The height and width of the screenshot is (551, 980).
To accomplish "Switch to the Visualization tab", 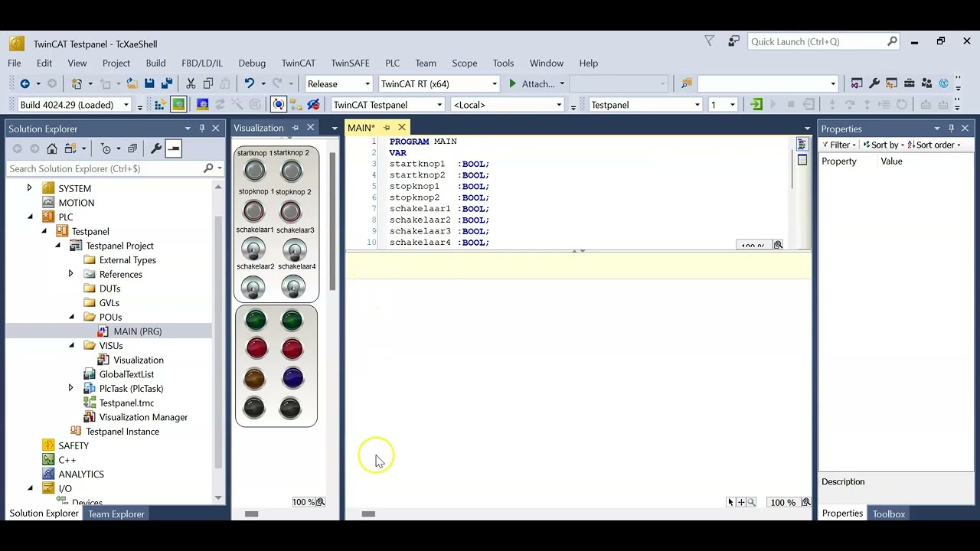I will (259, 128).
